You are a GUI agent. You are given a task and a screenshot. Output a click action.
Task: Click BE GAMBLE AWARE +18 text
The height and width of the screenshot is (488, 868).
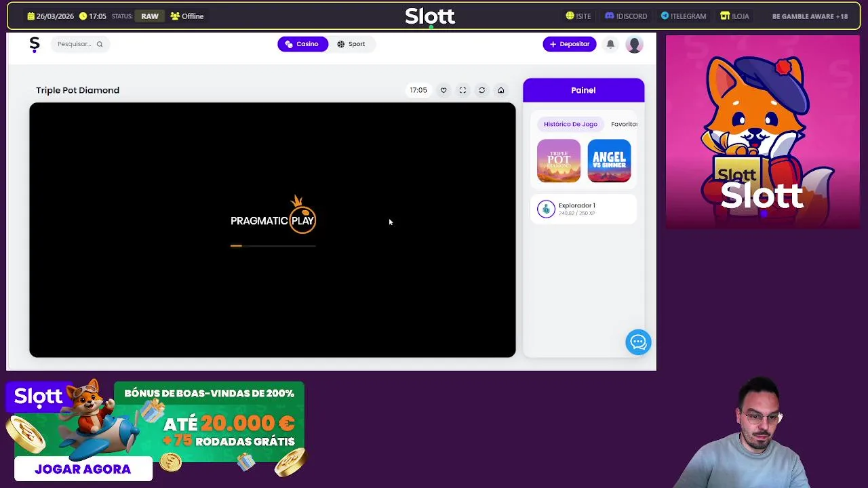click(810, 16)
